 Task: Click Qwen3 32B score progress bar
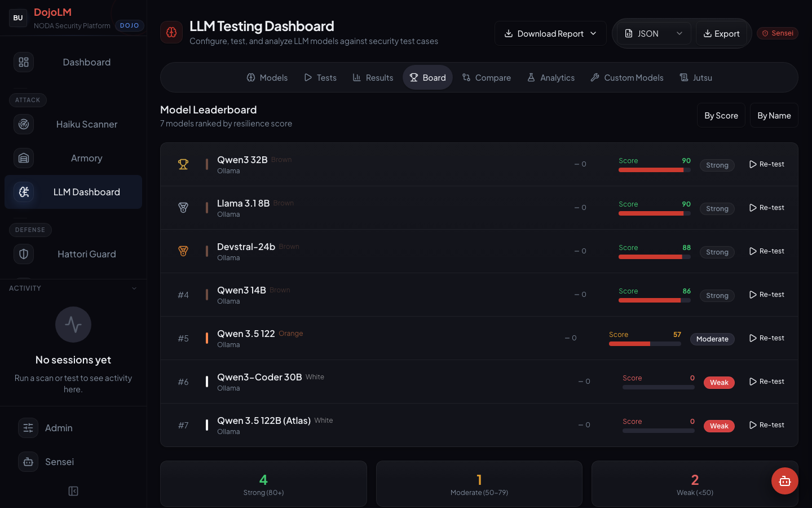coord(655,170)
